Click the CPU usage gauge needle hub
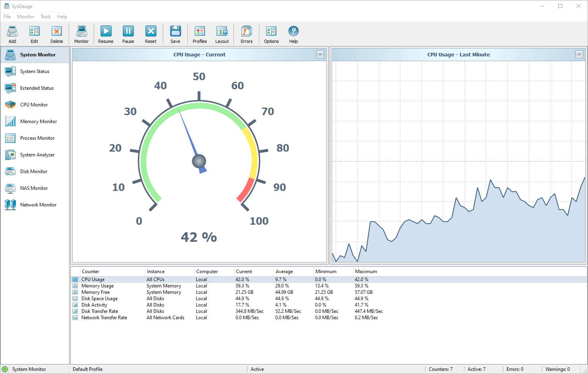This screenshot has height=374, width=588. point(199,161)
